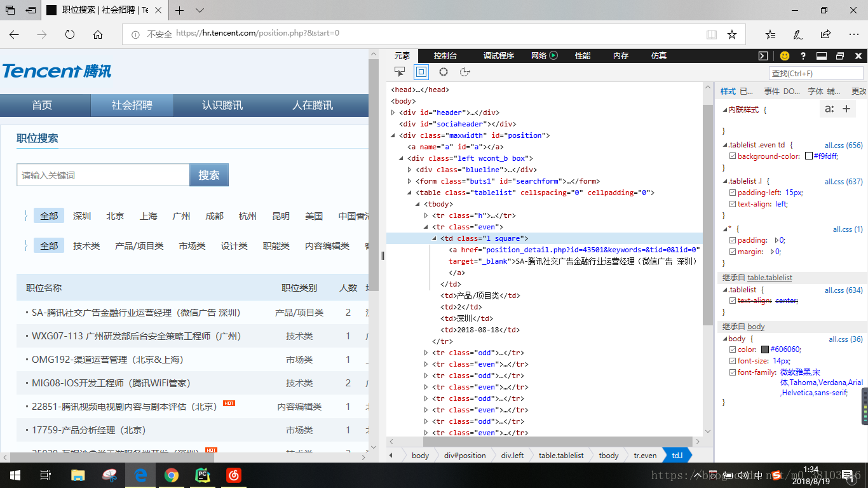868x488 pixels.
Task: Set these tabs aside icon
Action: 31,10
